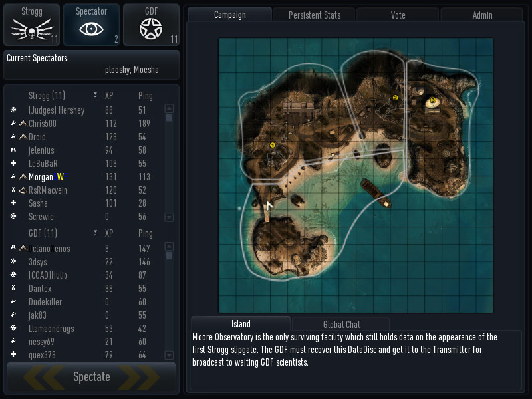Image resolution: width=532 pixels, height=399 pixels.
Task: Click down arrow of the Strogg list scrollbar
Action: [169, 217]
